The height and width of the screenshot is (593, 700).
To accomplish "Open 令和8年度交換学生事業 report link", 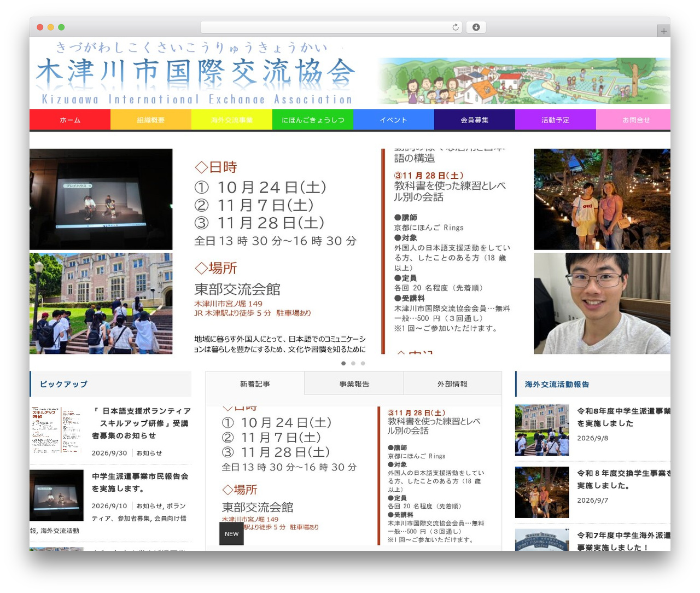I will (623, 479).
